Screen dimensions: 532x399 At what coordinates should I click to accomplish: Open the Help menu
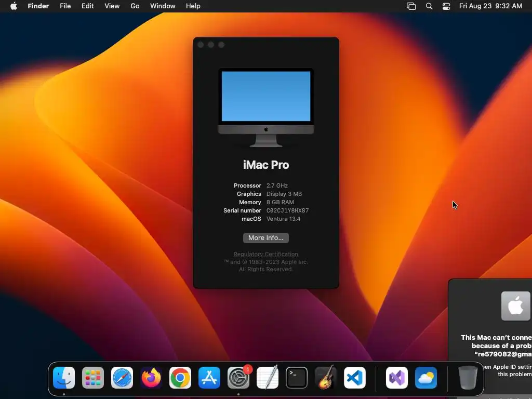click(193, 6)
